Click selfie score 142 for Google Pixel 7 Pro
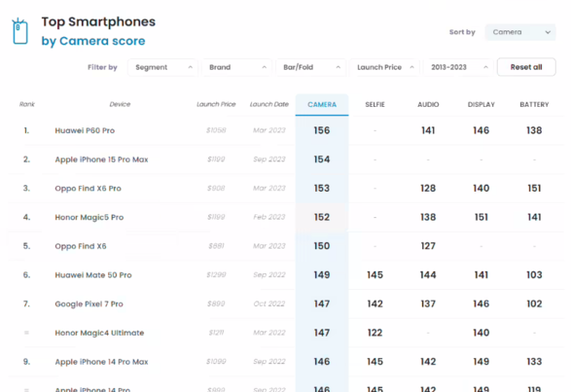Viewport: 571px width, 392px height. (x=375, y=304)
